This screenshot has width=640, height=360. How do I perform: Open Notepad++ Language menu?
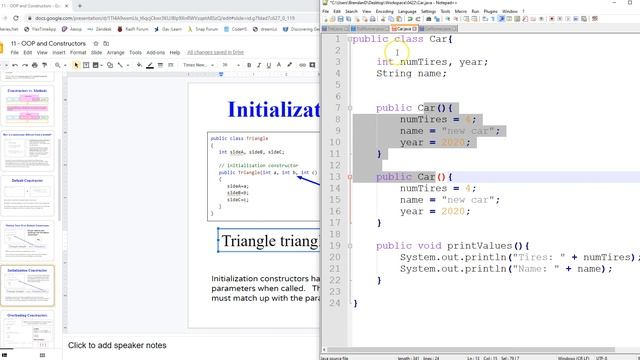pyautogui.click(x=407, y=11)
